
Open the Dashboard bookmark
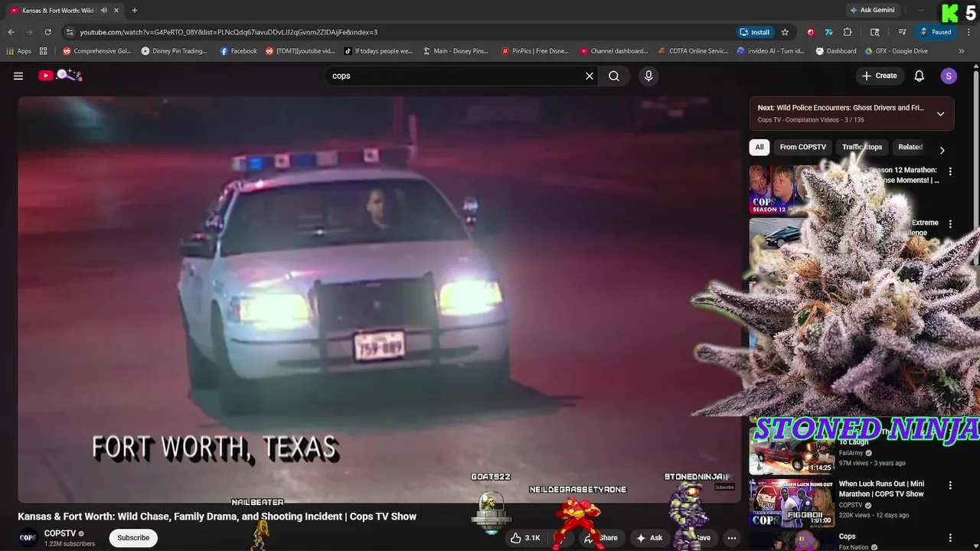click(836, 51)
